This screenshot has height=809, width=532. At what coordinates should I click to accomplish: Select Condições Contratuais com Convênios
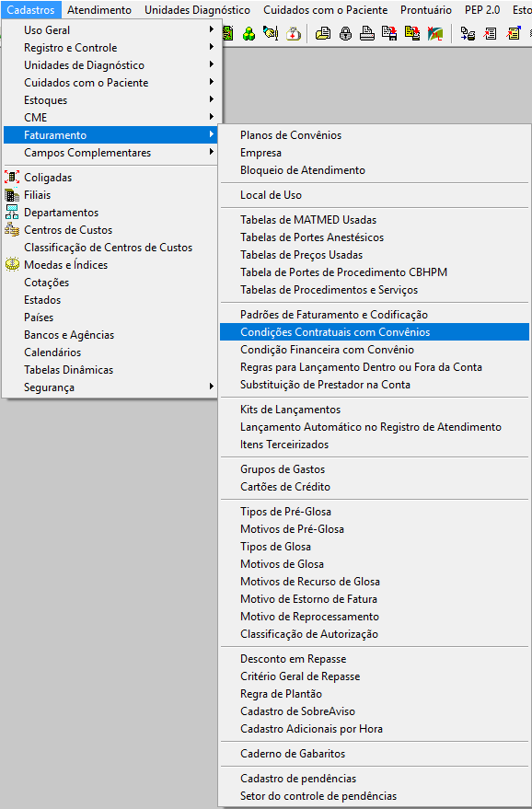click(x=375, y=332)
